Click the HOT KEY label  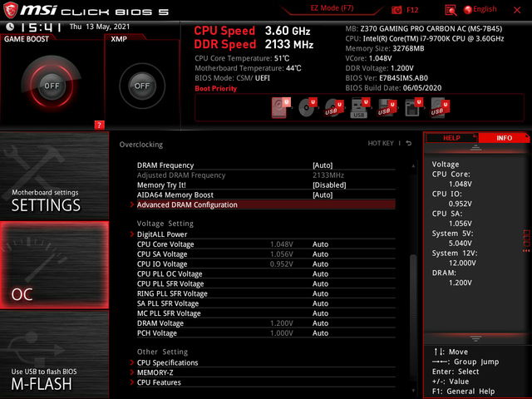[381, 143]
